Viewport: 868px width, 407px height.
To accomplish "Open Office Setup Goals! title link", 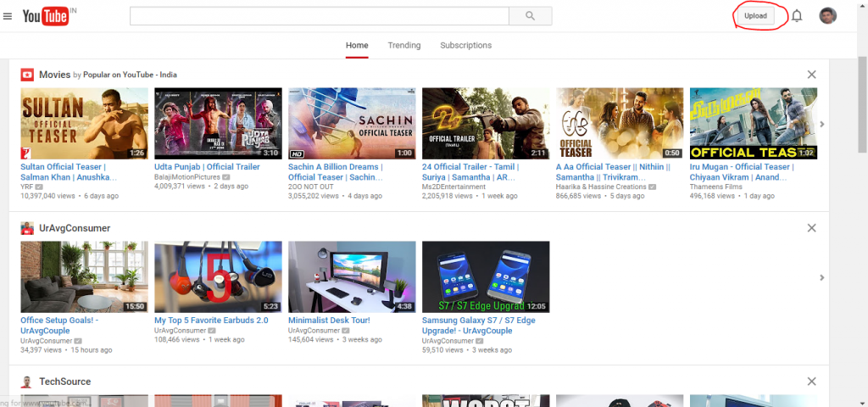I will (60, 326).
